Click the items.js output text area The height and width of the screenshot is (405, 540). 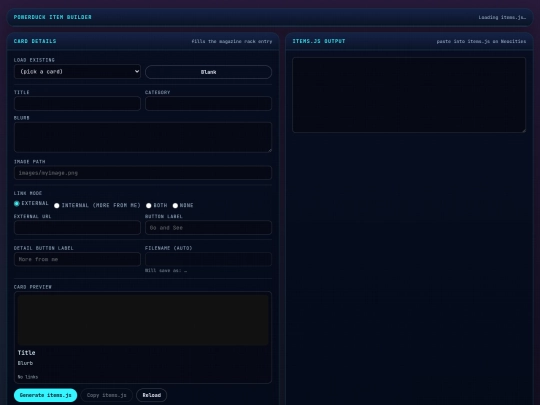tap(409, 95)
